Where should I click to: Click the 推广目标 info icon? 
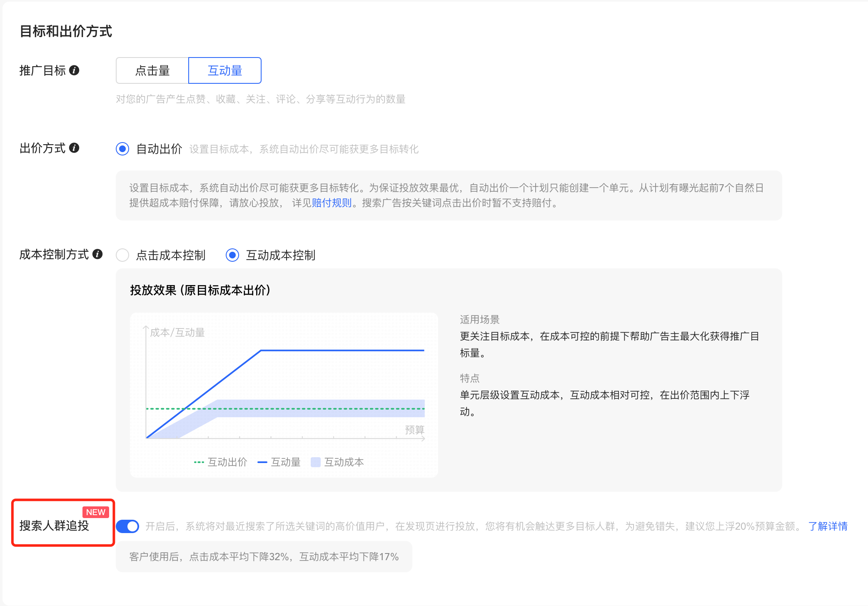(x=75, y=70)
